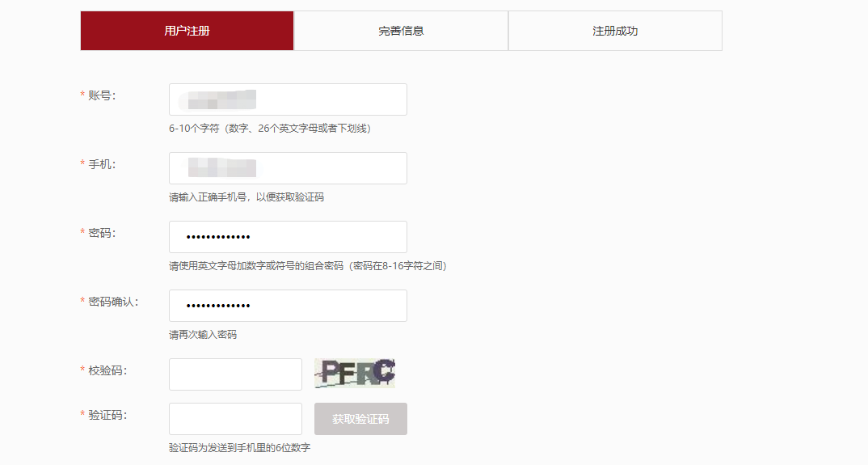Click the password rule hint mentioning 8-16字符
The width and height of the screenshot is (868, 465).
point(309,266)
